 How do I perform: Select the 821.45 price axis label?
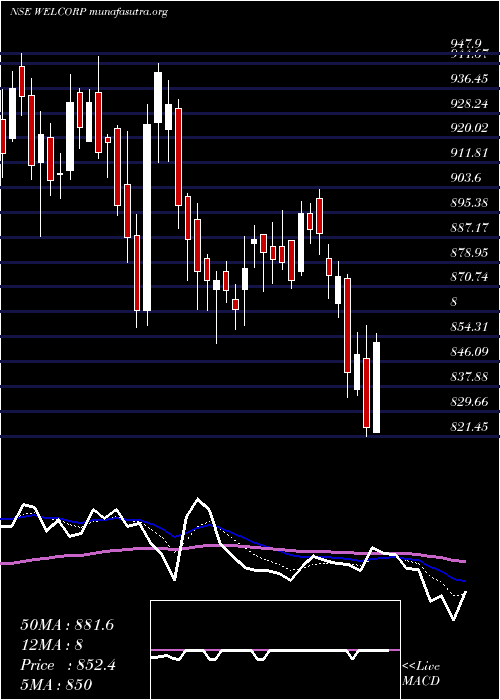point(469,427)
